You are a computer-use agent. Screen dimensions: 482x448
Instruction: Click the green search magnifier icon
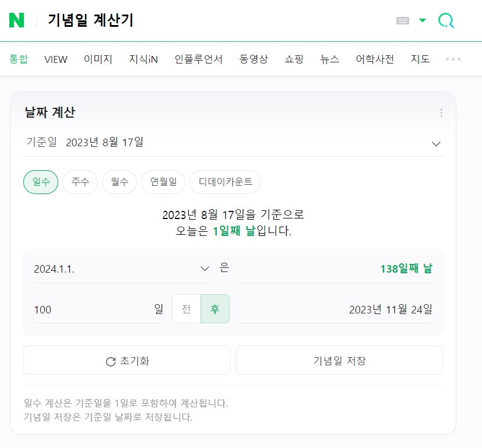pyautogui.click(x=446, y=19)
